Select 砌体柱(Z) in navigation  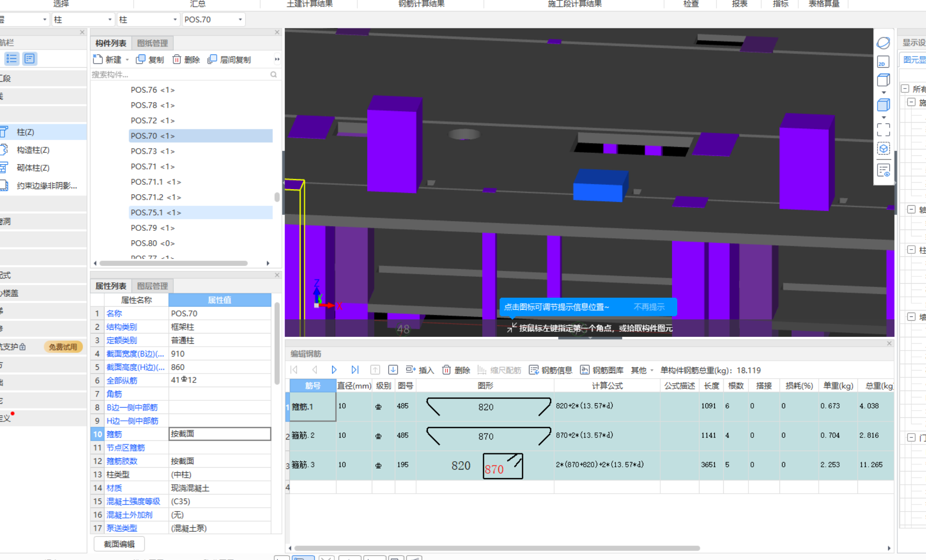tap(33, 168)
